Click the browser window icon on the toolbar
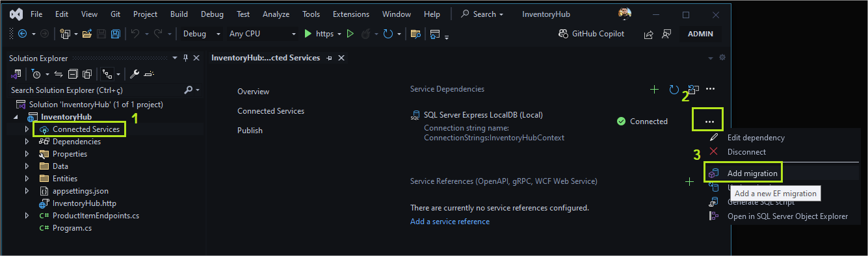Image resolution: width=868 pixels, height=256 pixels. pos(435,34)
